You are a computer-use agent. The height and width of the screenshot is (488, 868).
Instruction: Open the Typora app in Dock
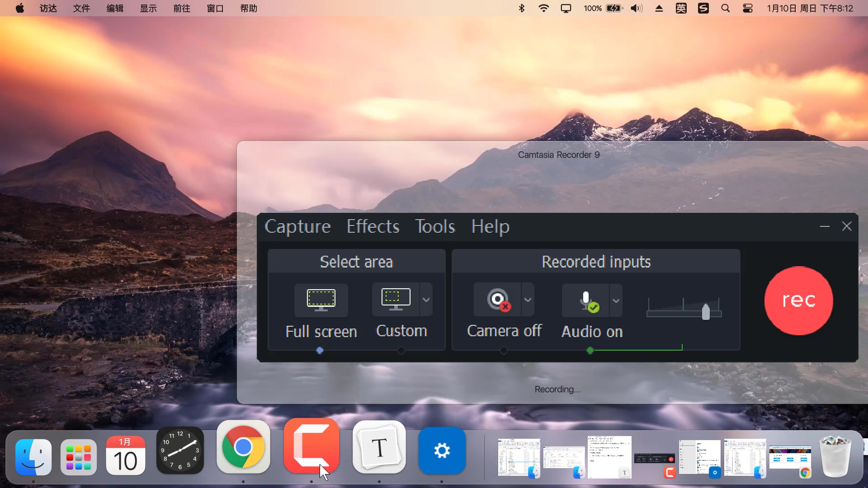coord(379,447)
